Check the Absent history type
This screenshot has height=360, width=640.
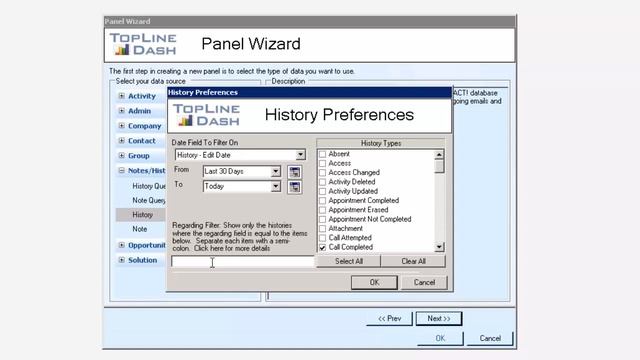tap(322, 154)
